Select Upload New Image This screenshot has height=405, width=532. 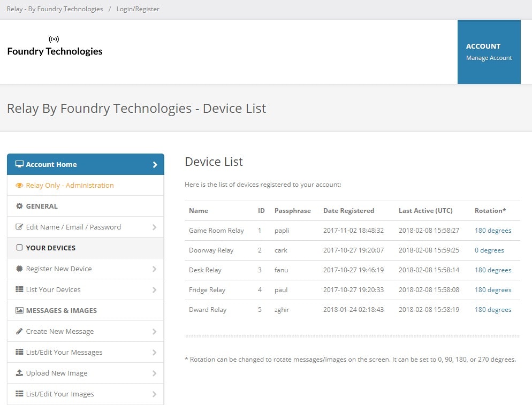86,373
